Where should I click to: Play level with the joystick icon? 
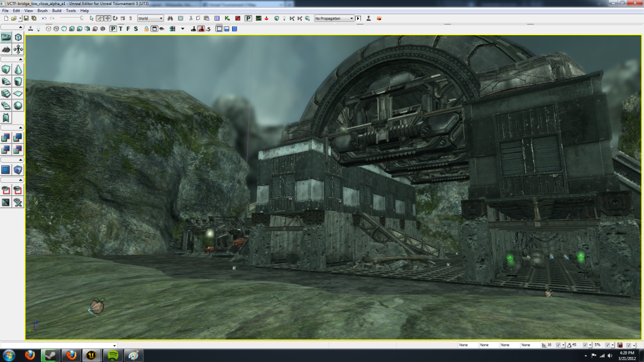point(369,18)
